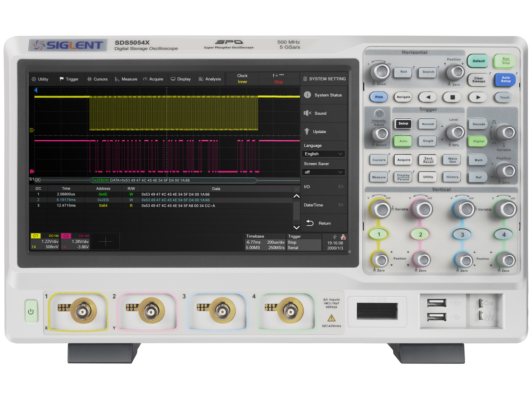
Task: Open the Utility menu on screen
Action: (x=40, y=79)
